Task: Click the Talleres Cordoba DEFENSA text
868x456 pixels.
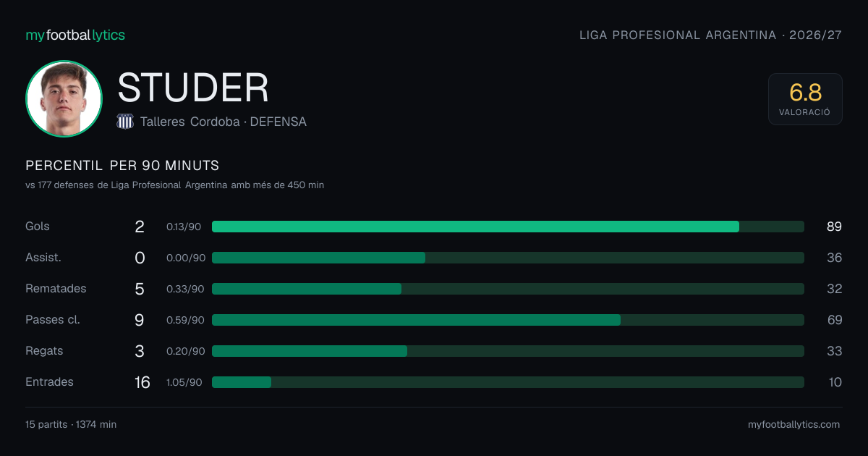Action: [224, 122]
